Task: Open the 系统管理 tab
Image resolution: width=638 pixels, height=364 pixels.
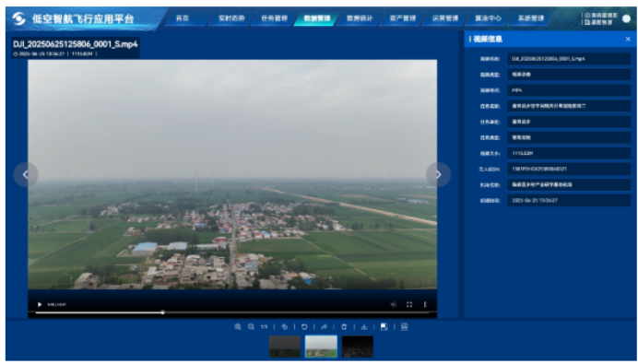Action: (x=530, y=18)
